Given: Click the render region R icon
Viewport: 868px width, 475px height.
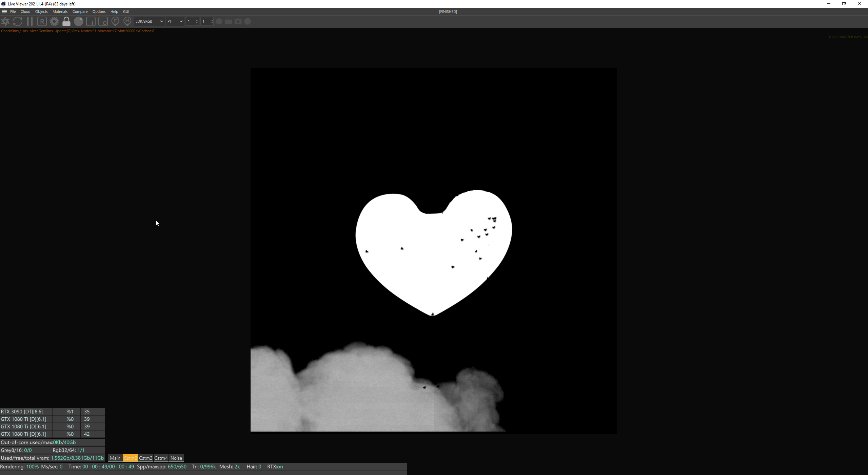Looking at the screenshot, I should pyautogui.click(x=42, y=22).
